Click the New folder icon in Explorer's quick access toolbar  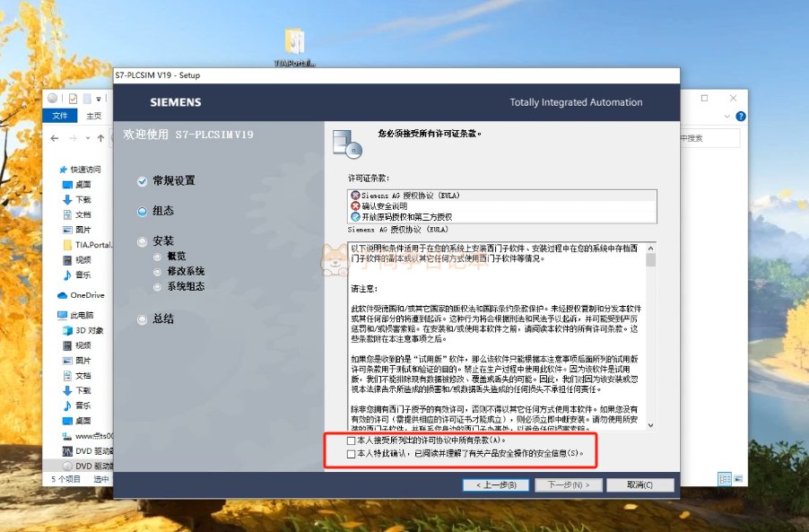pos(87,98)
